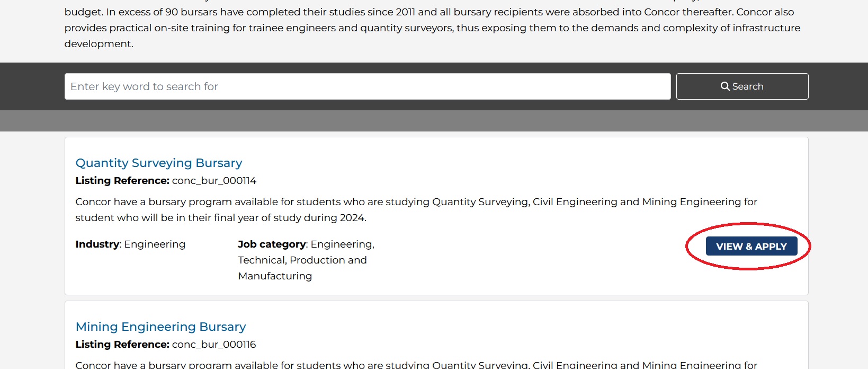The width and height of the screenshot is (868, 369).
Task: Click the Quantity Surveying bursary description paragraph
Action: click(x=416, y=202)
